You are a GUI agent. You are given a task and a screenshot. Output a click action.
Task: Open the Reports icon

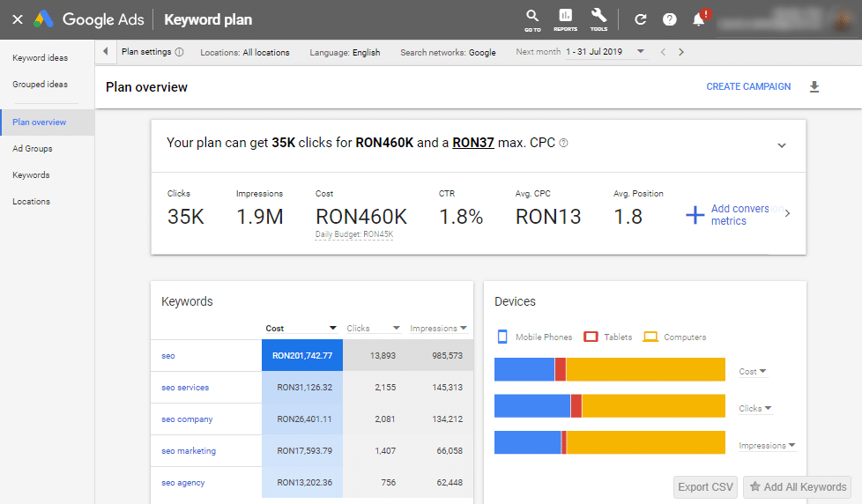[565, 20]
